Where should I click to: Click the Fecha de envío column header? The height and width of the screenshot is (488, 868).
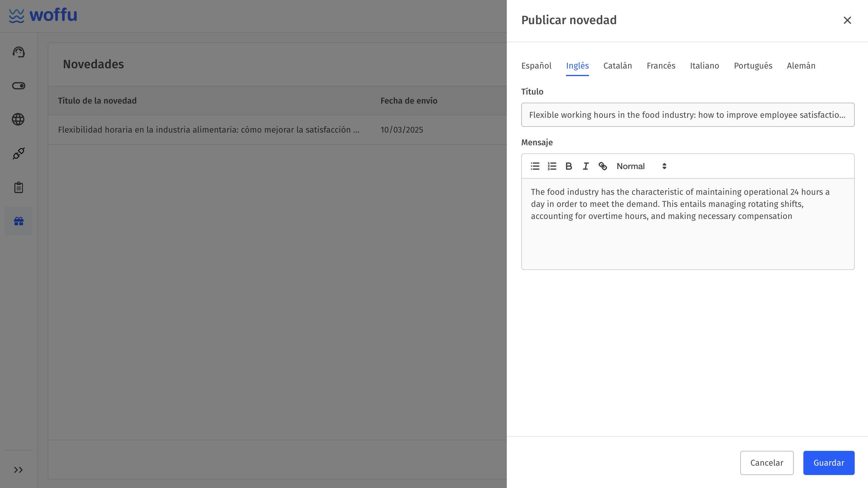[409, 101]
